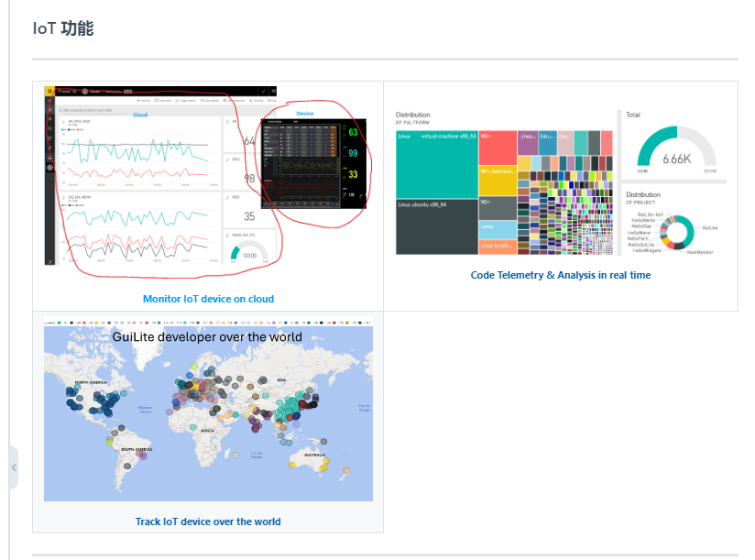Click the IoT 功能 section heading
The image size is (755, 560).
[63, 28]
